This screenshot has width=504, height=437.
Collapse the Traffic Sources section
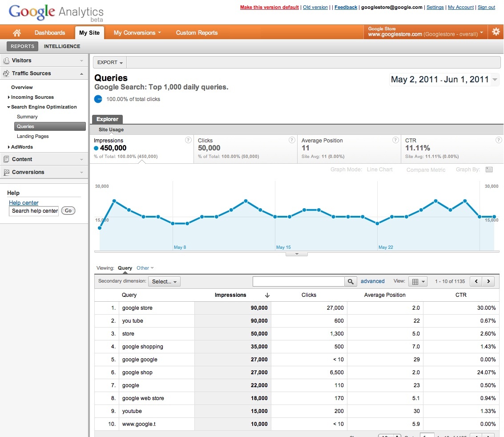click(82, 73)
